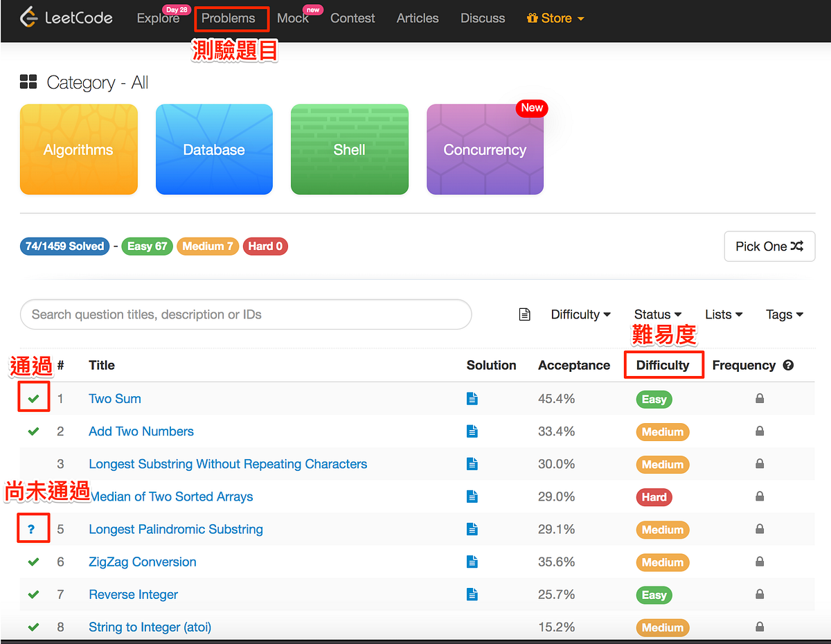Viewport: 831px width, 644px height.
Task: Open the Difficulty filter dropdown
Action: [581, 314]
